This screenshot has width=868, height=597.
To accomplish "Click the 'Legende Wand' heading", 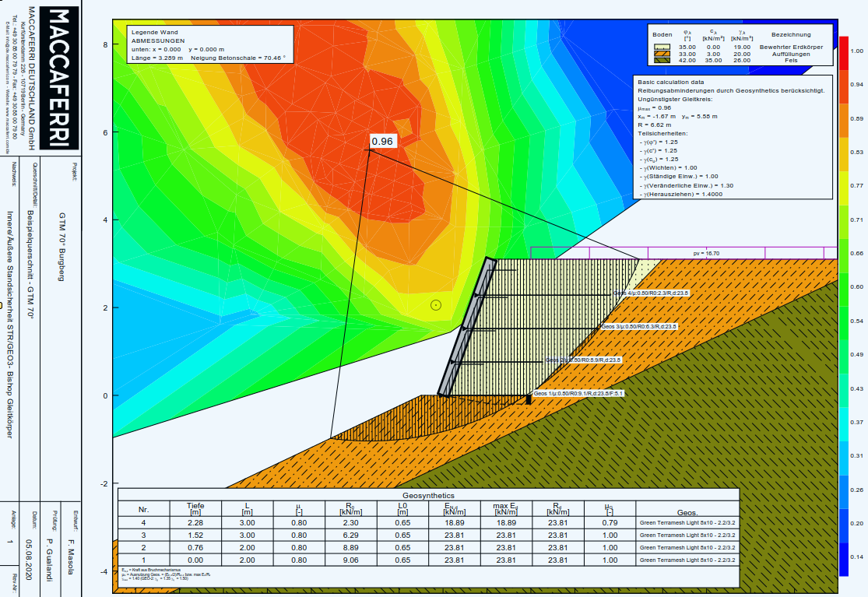I will (154, 32).
